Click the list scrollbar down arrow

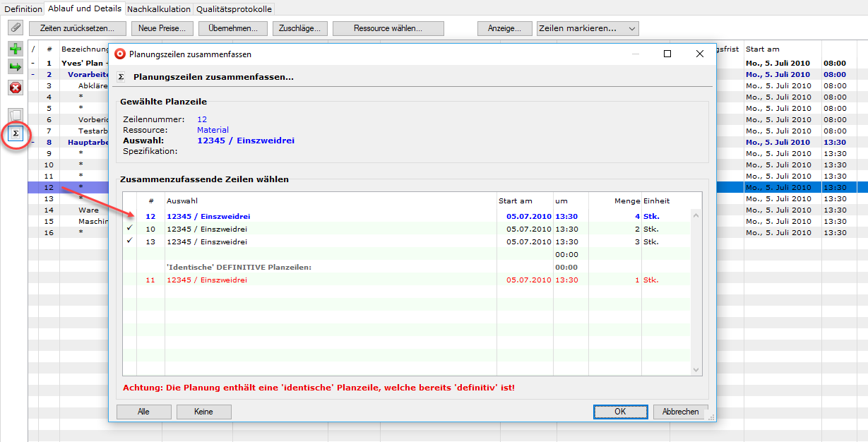pyautogui.click(x=696, y=369)
